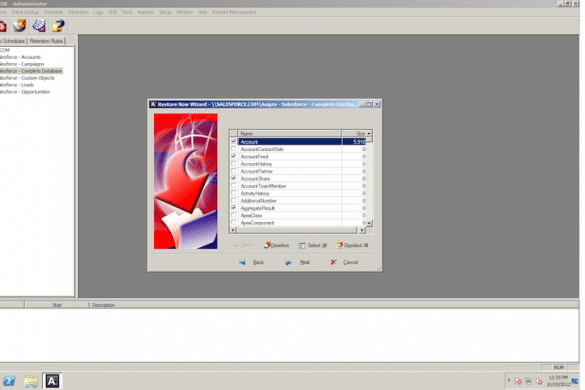Open the Remote Management menu
Viewport: 585px width, 390px height.
point(234,12)
